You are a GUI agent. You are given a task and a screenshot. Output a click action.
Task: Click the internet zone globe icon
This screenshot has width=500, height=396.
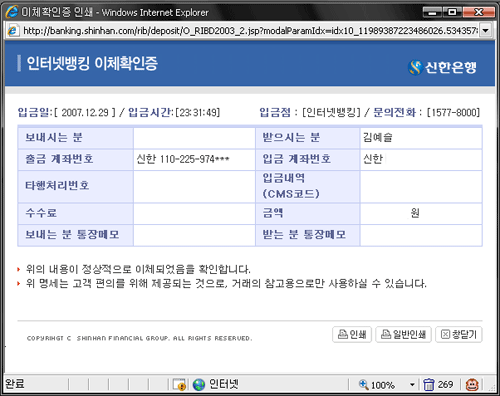point(199,384)
